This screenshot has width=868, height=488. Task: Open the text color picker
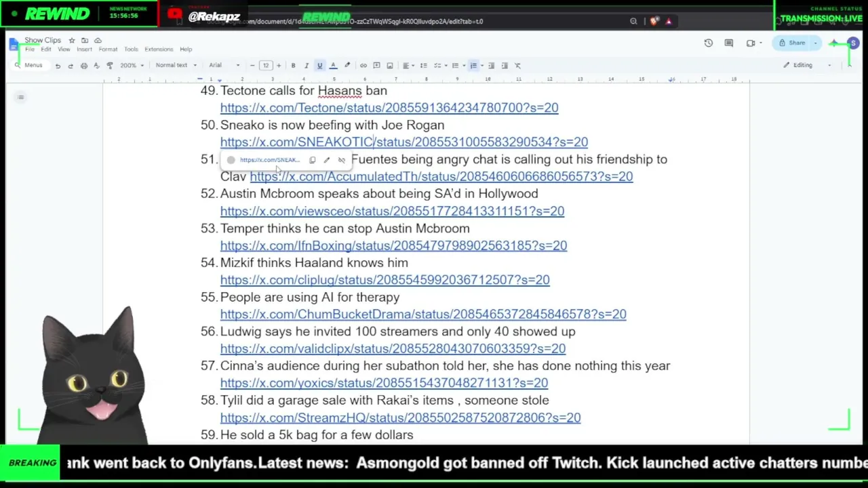333,66
